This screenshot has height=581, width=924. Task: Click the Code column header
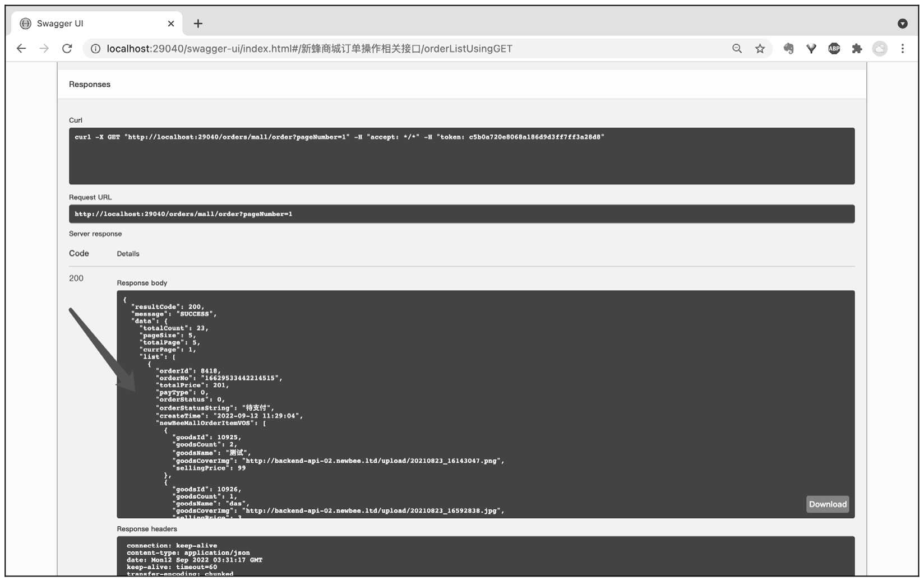click(x=79, y=253)
